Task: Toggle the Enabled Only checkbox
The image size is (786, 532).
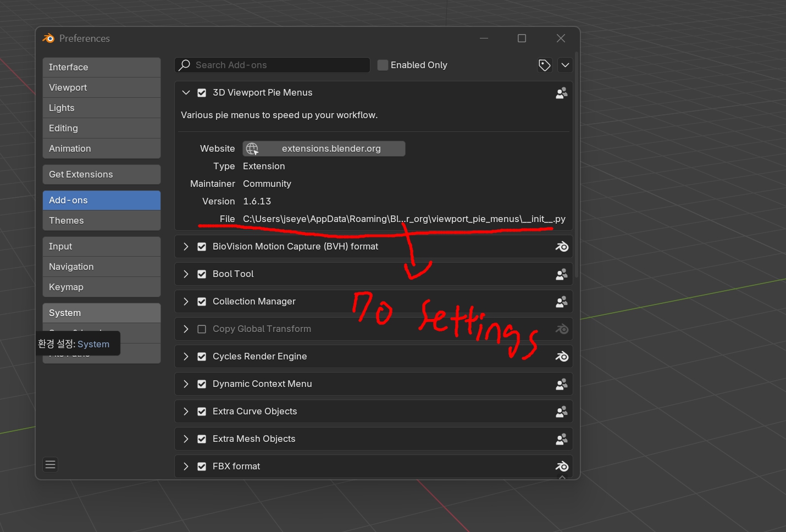Action: click(383, 65)
